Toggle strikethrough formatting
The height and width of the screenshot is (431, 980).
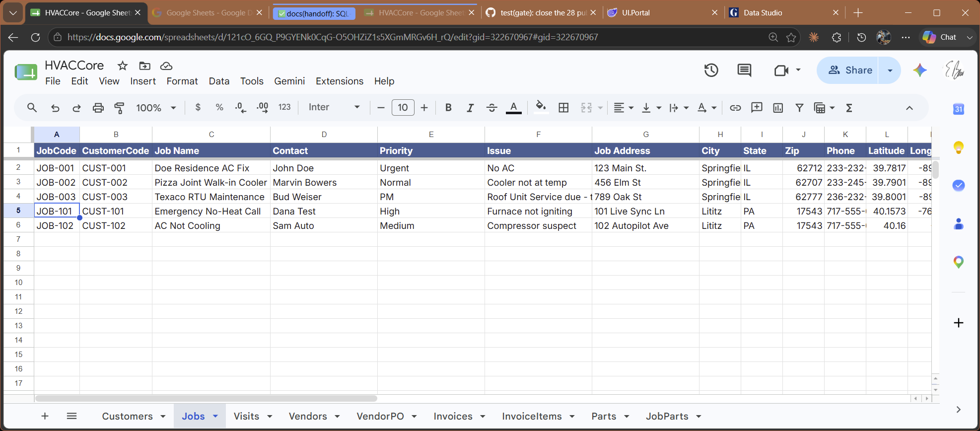click(x=491, y=108)
